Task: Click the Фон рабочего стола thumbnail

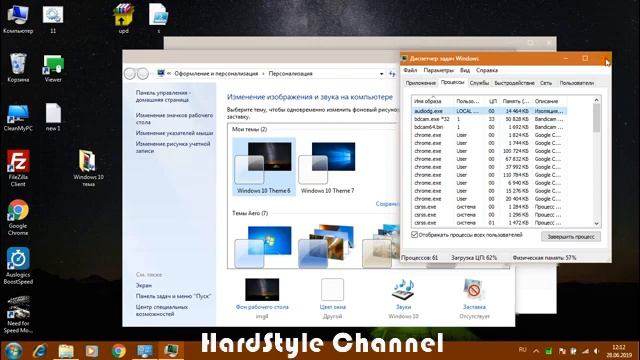Action: click(x=262, y=289)
